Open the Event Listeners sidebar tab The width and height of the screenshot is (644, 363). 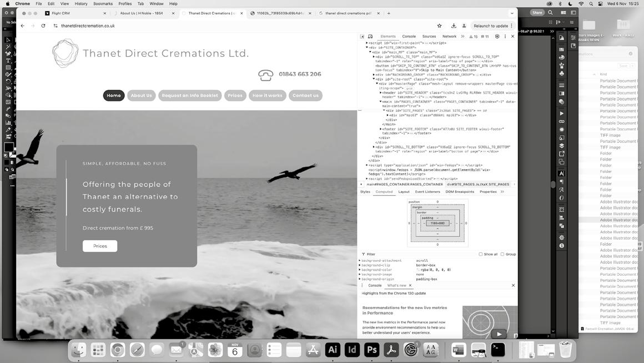[x=427, y=192]
